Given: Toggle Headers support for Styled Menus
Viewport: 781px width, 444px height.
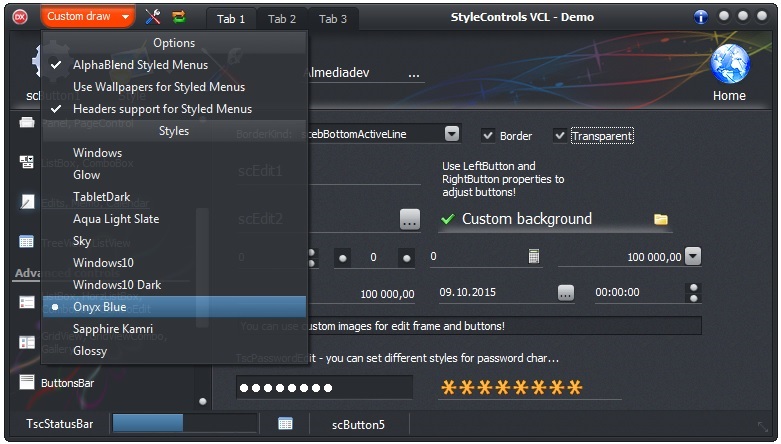Looking at the screenshot, I should (174, 109).
